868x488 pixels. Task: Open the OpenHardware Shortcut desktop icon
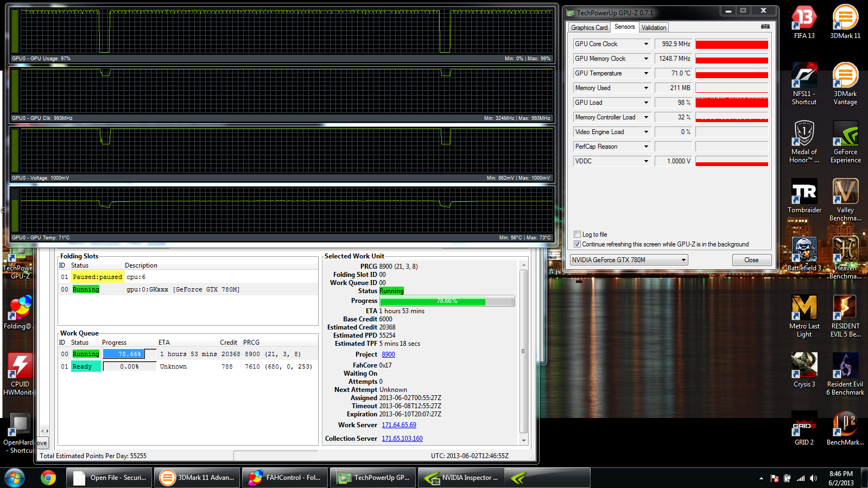(18, 433)
